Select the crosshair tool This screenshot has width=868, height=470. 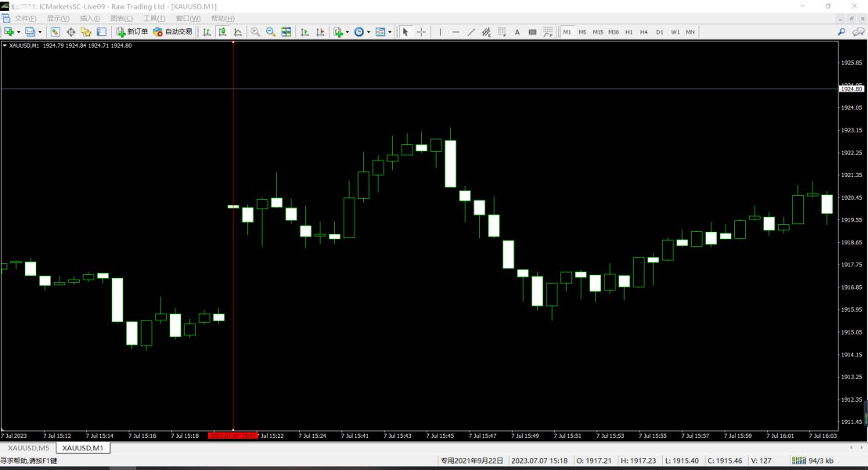pos(421,32)
